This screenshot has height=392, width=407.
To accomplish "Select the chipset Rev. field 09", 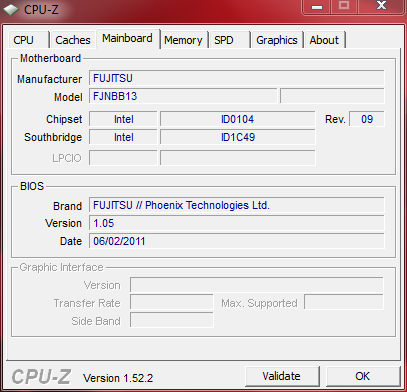I will pyautogui.click(x=367, y=119).
